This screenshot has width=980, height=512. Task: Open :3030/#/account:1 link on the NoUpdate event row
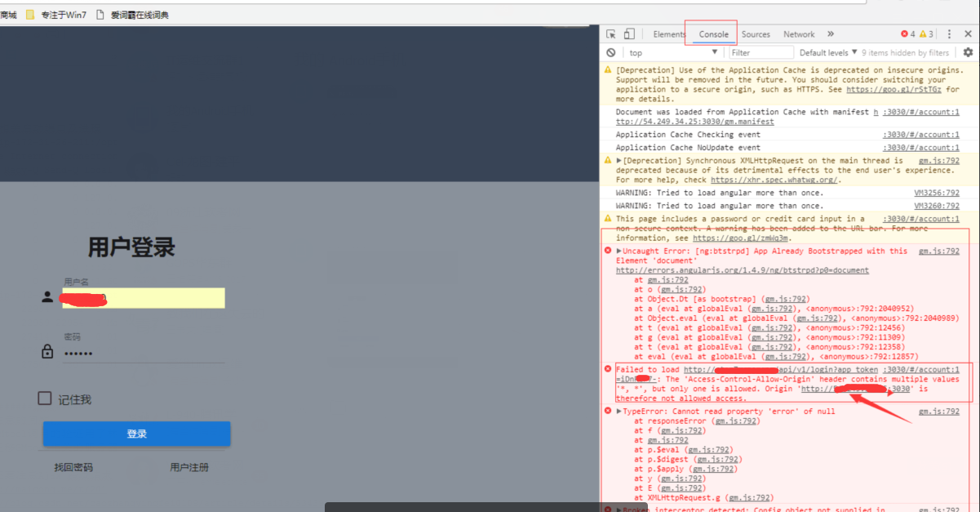pyautogui.click(x=921, y=148)
